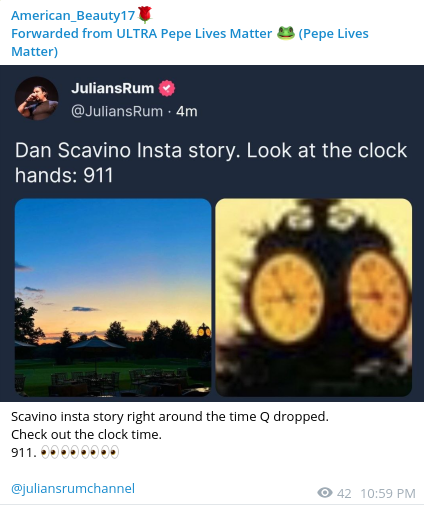Click the 10:59 PM message timestamp
The height and width of the screenshot is (513, 424).
(388, 493)
